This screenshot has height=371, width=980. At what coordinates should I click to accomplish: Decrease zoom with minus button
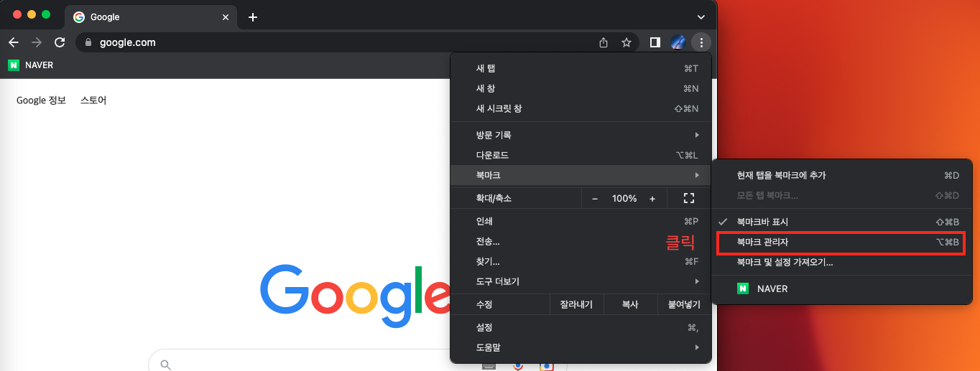[x=595, y=198]
